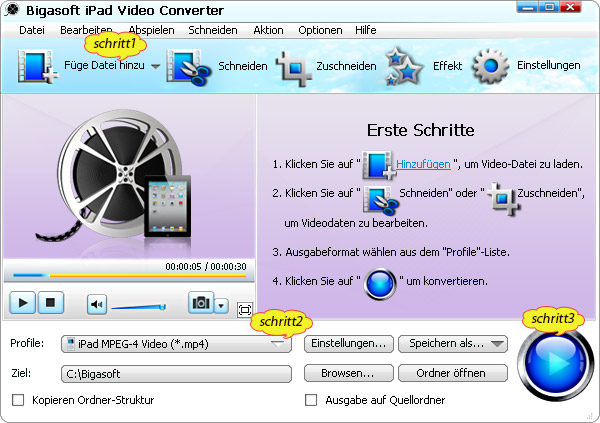Minimize the converter window
Viewport: 600px width, 423px height.
click(527, 7)
